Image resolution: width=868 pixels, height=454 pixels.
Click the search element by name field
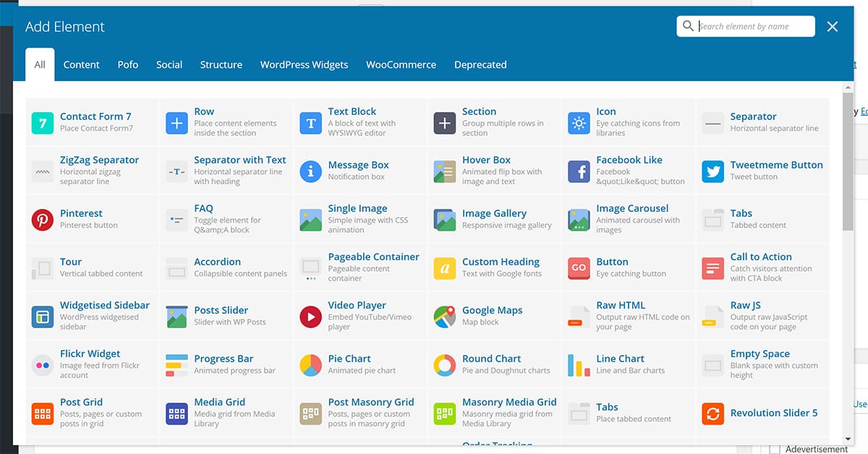click(745, 25)
